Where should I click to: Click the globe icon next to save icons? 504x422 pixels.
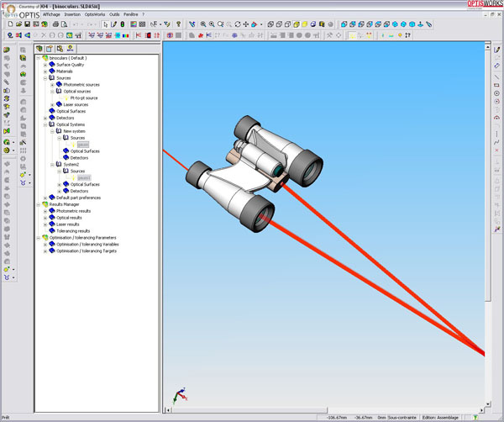45,24
